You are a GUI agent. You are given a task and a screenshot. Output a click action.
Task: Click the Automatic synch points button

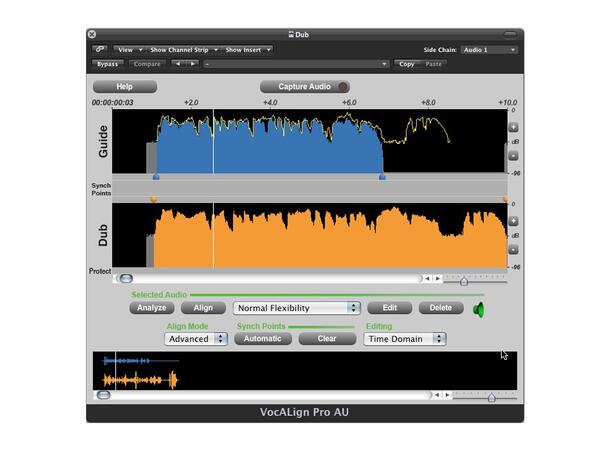(x=263, y=338)
